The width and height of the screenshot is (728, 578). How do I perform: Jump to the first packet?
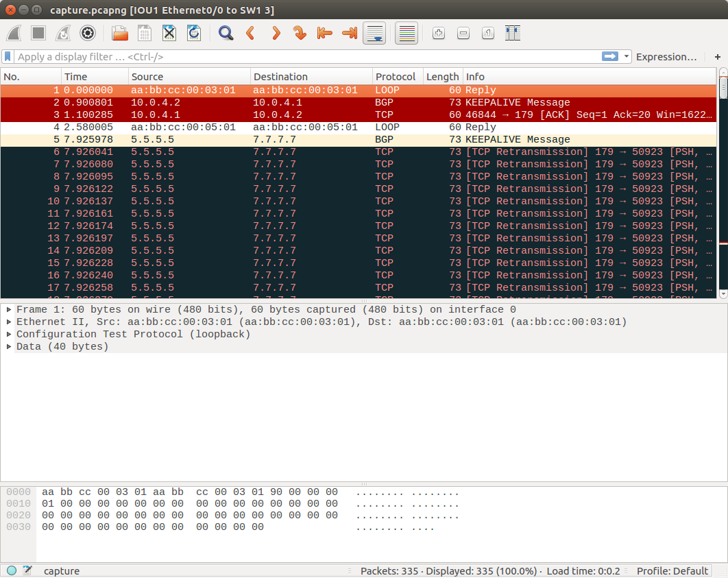[x=324, y=33]
